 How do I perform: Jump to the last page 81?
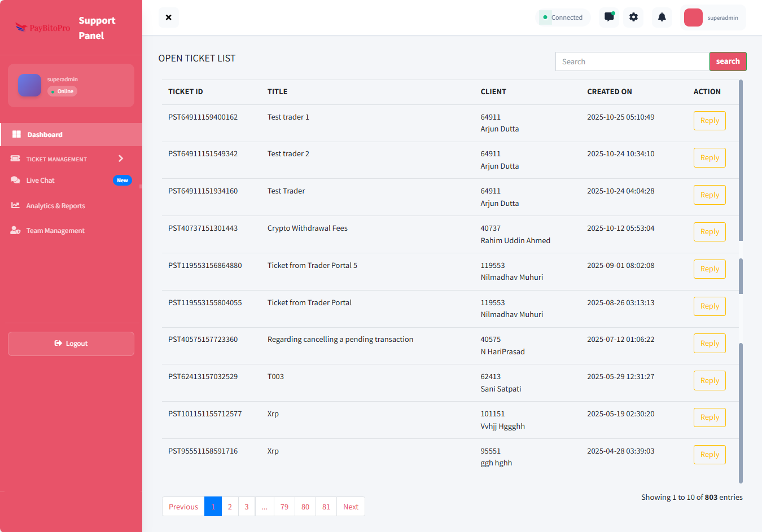coord(326,507)
